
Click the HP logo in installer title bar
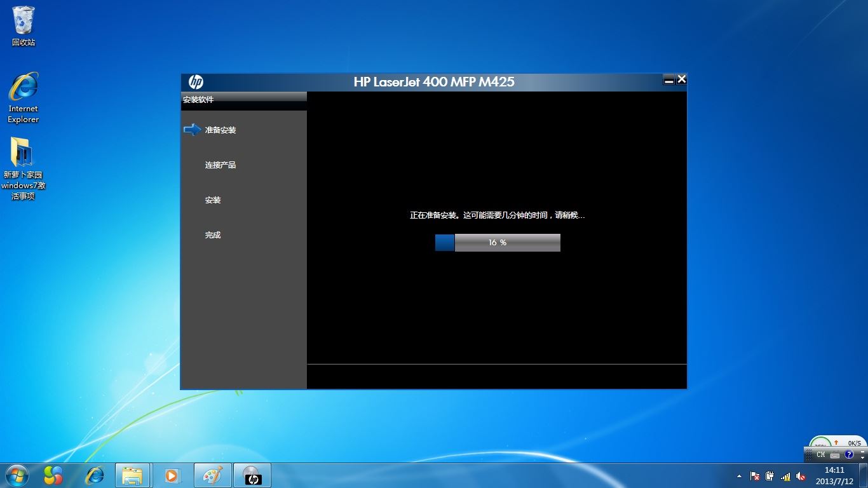[x=196, y=82]
